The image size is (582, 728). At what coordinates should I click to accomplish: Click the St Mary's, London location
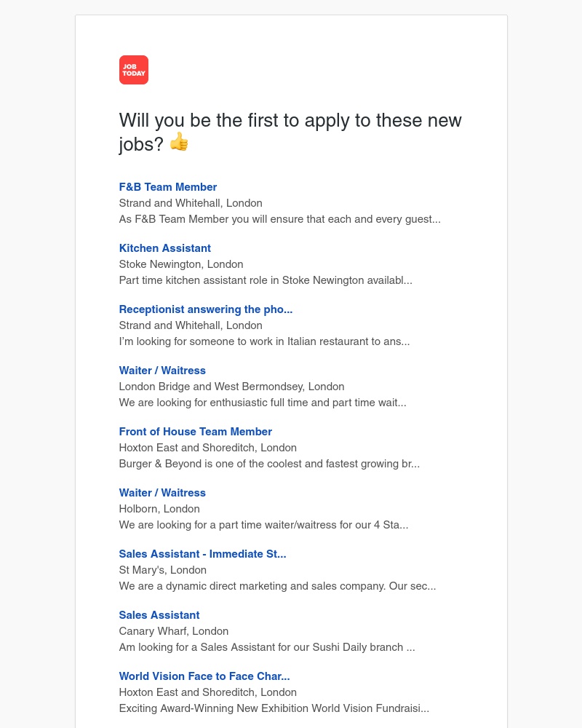tap(163, 570)
